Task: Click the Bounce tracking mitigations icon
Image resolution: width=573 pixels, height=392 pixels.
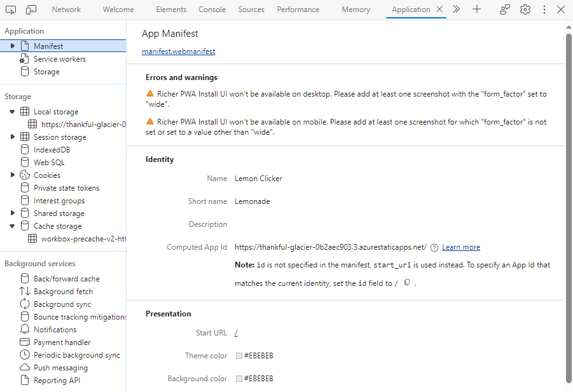Action: tap(24, 317)
